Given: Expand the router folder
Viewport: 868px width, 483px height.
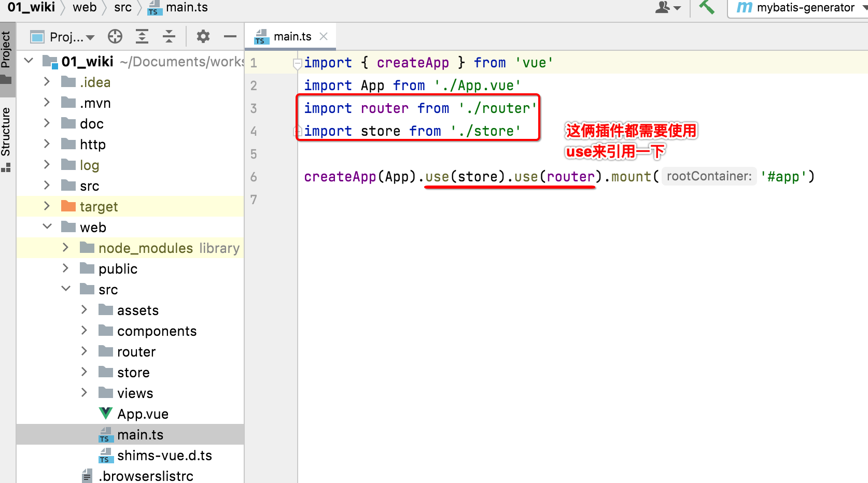Looking at the screenshot, I should [x=85, y=351].
